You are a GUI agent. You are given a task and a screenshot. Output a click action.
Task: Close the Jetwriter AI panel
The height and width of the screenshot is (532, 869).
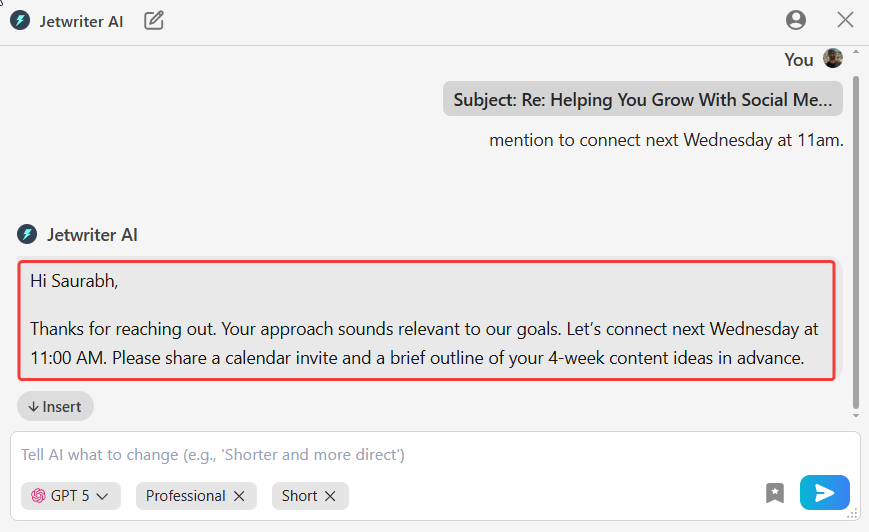point(845,20)
